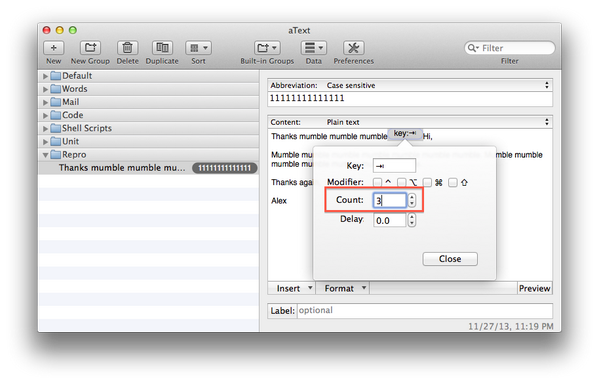The image size is (599, 384).
Task: Select the Unit folder
Action: point(149,141)
